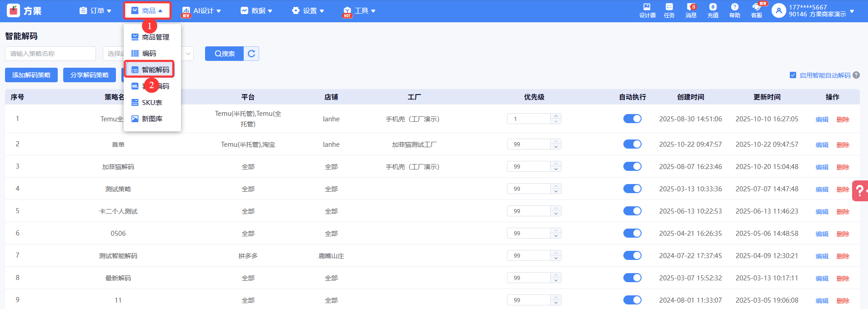Open the 帮助 help icon
Viewport: 868px width, 309px height.
(x=734, y=10)
